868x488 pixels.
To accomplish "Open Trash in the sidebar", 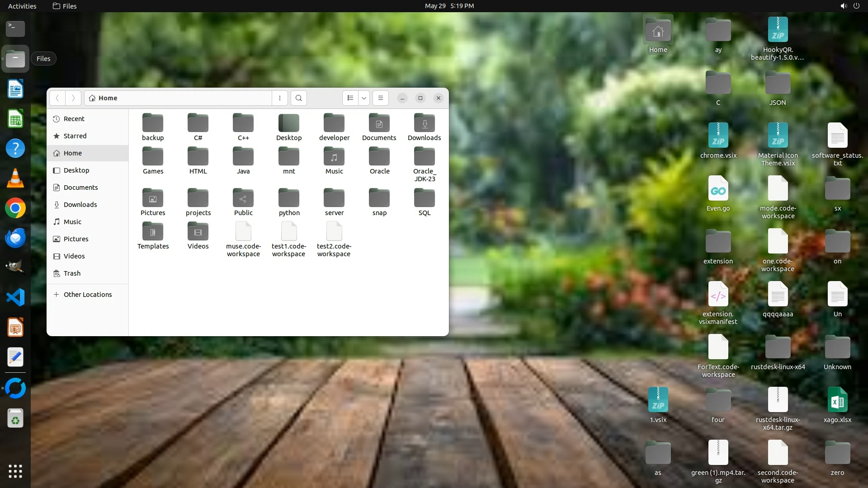I will pos(72,273).
